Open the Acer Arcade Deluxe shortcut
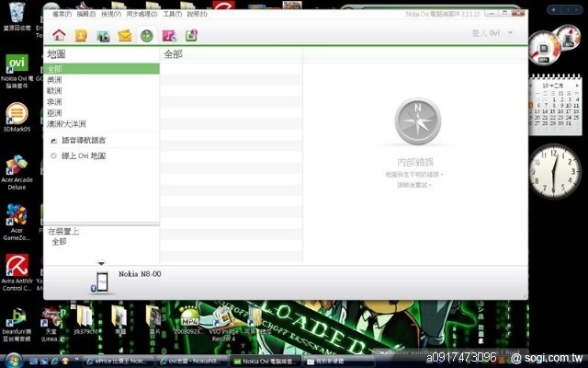 coord(17,172)
